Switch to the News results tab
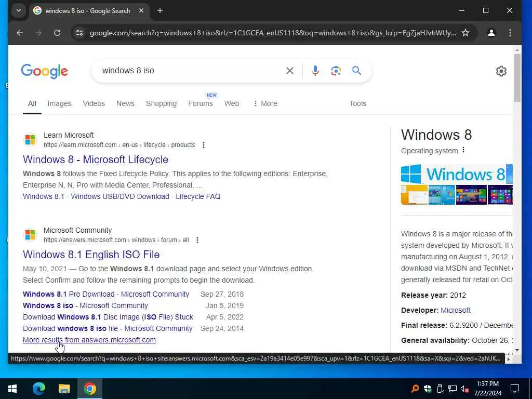This screenshot has width=532, height=399. click(125, 103)
